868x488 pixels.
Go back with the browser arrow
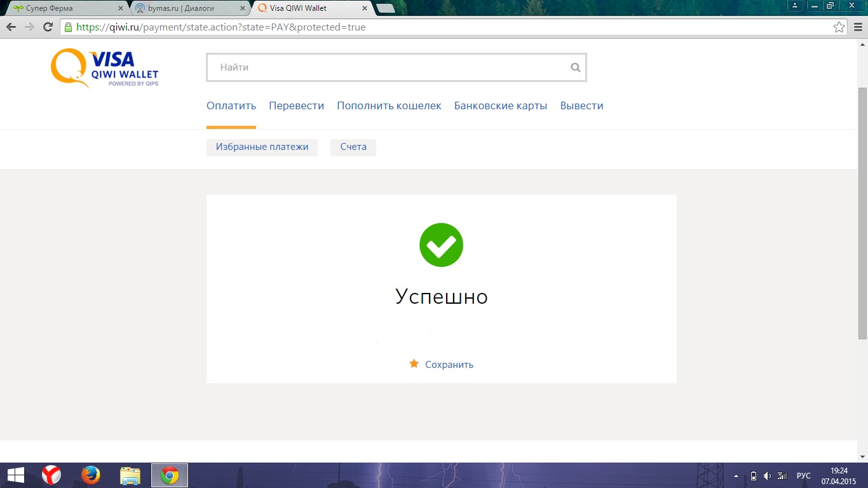(11, 27)
